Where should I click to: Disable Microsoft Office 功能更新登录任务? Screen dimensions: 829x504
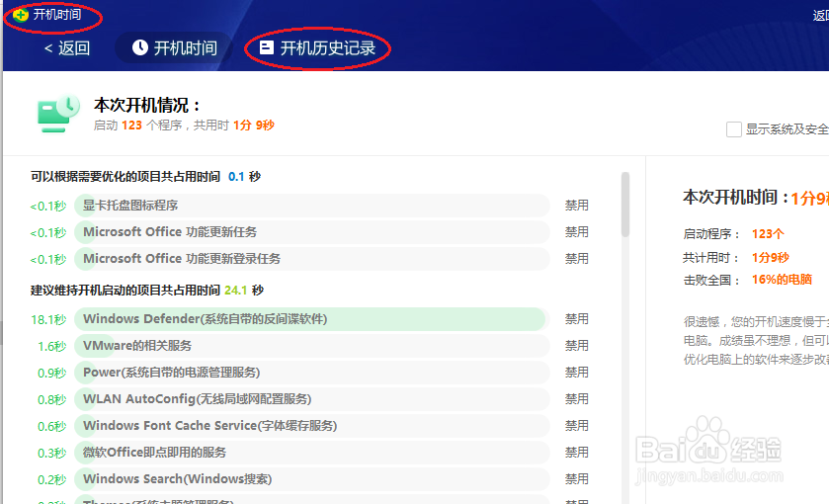[576, 259]
